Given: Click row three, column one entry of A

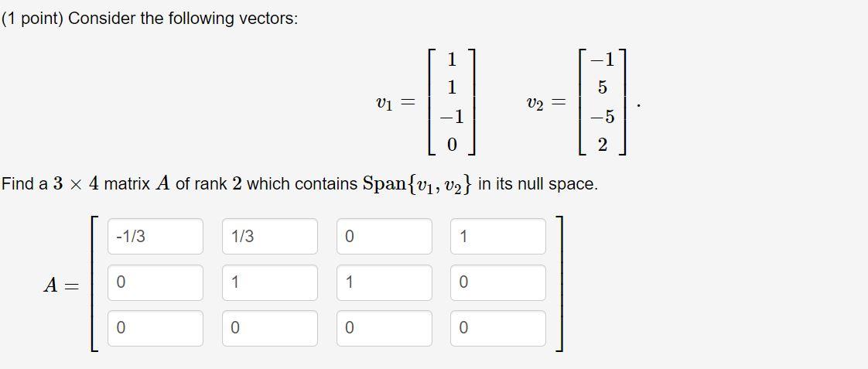Looking at the screenshot, I should pos(155,328).
